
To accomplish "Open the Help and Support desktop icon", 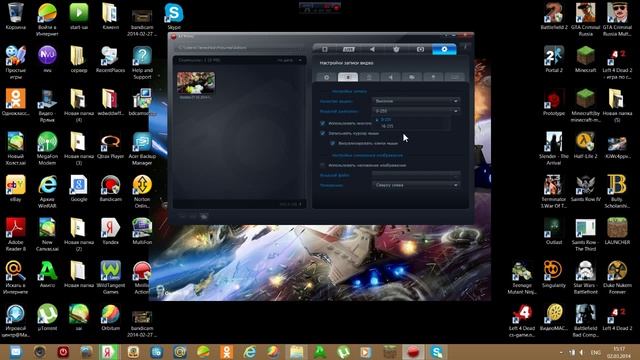I will pyautogui.click(x=142, y=63).
